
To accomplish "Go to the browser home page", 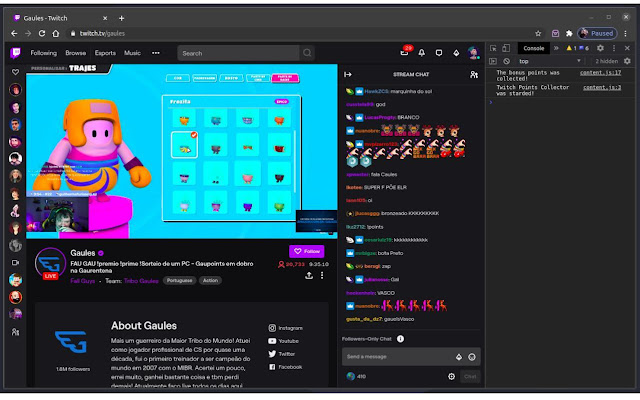I will (56, 33).
